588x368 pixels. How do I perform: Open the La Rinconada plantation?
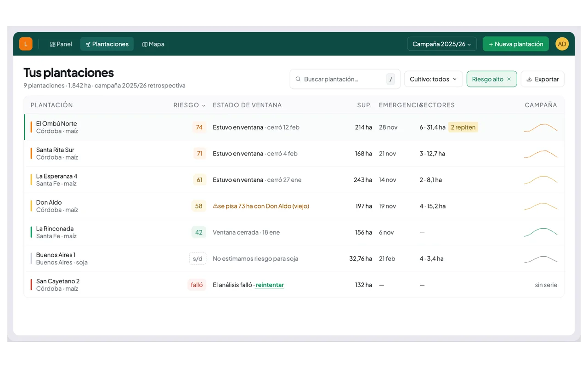(294, 232)
